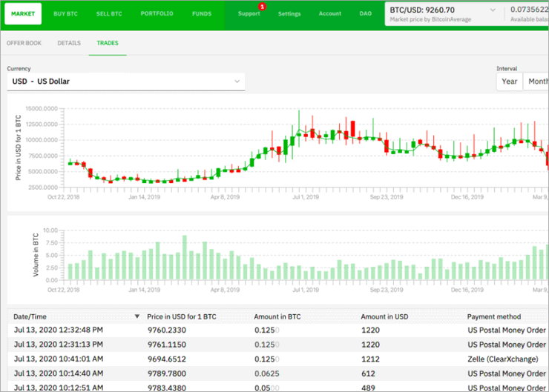Select the TRADES tab
This screenshot has height=392, width=549.
(x=107, y=43)
